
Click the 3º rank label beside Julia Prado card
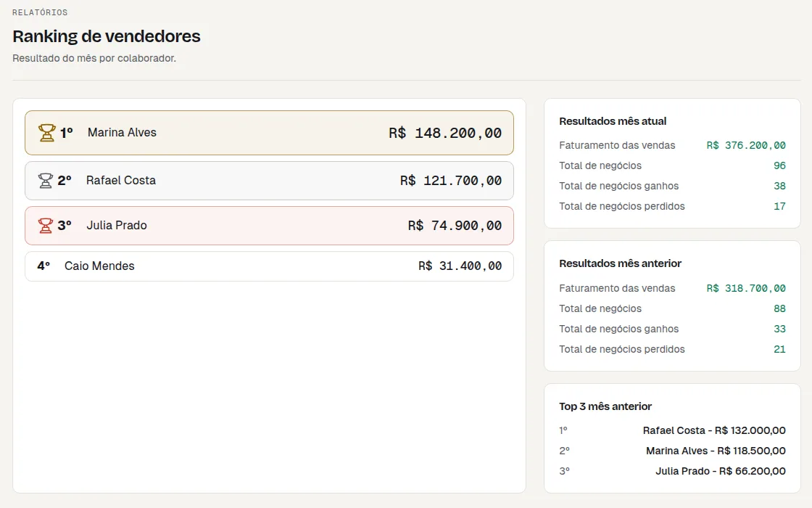(65, 226)
